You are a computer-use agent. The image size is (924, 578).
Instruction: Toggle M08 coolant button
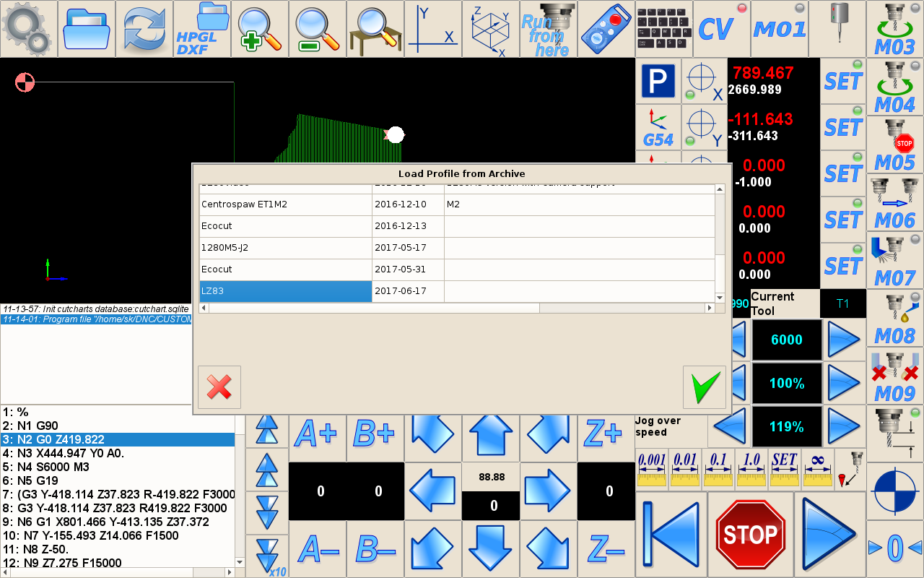pos(895,319)
